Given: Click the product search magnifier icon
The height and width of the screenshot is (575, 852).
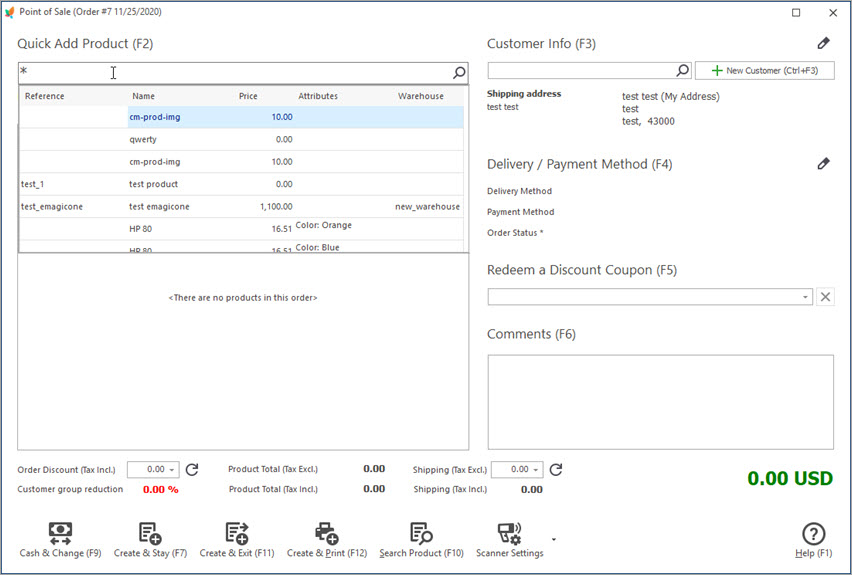Looking at the screenshot, I should [459, 72].
